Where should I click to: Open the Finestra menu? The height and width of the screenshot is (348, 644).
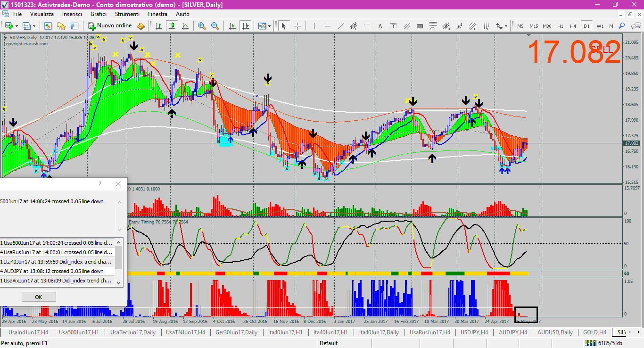(x=157, y=14)
